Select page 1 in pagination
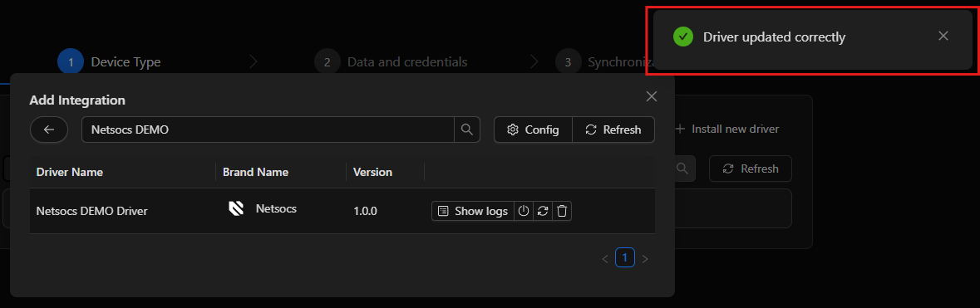Screen dimensions: 980x308 pyautogui.click(x=625, y=257)
